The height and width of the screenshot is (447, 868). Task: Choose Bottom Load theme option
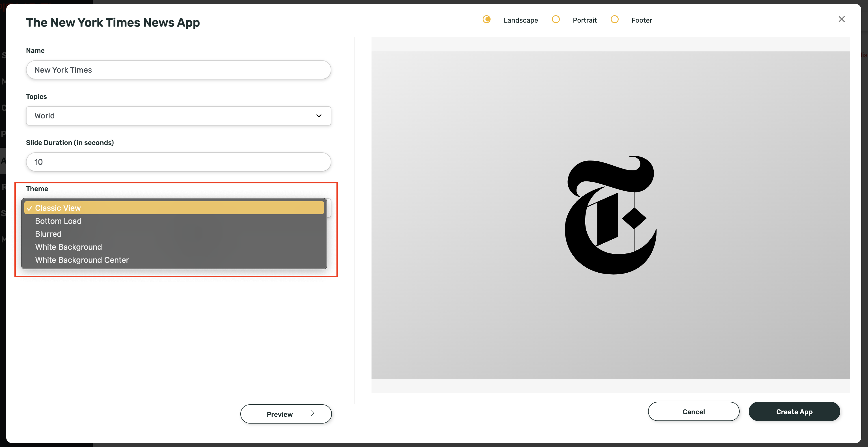click(x=174, y=221)
